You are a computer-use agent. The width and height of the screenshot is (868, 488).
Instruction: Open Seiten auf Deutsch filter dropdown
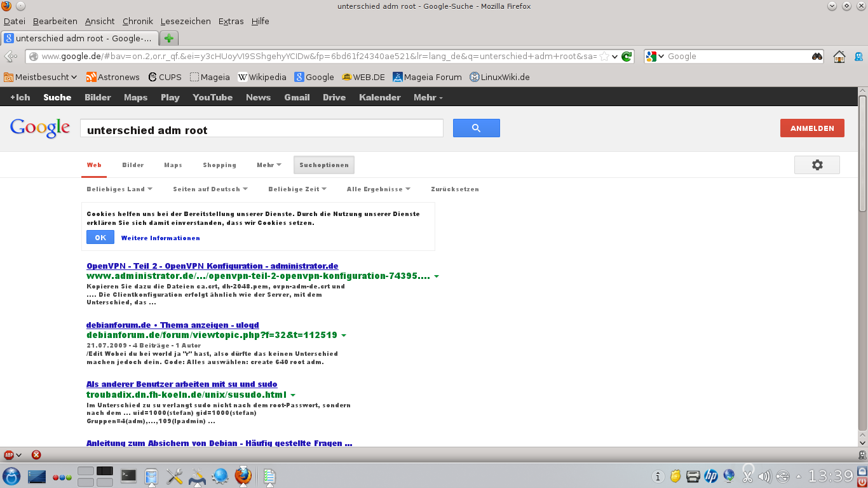point(210,189)
